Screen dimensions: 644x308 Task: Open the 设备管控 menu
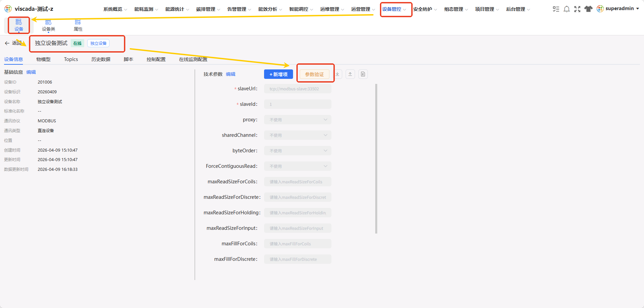pyautogui.click(x=394, y=9)
